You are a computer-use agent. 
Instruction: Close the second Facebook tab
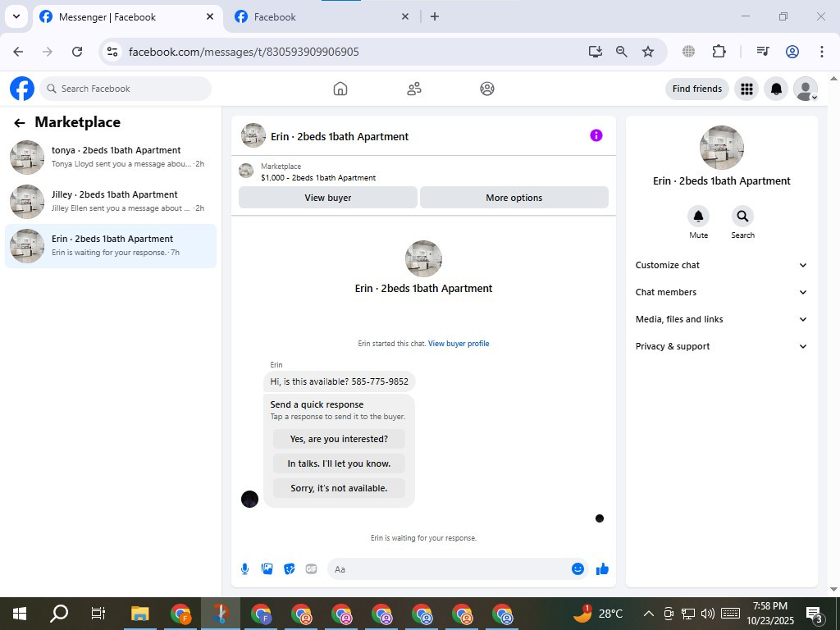click(405, 16)
